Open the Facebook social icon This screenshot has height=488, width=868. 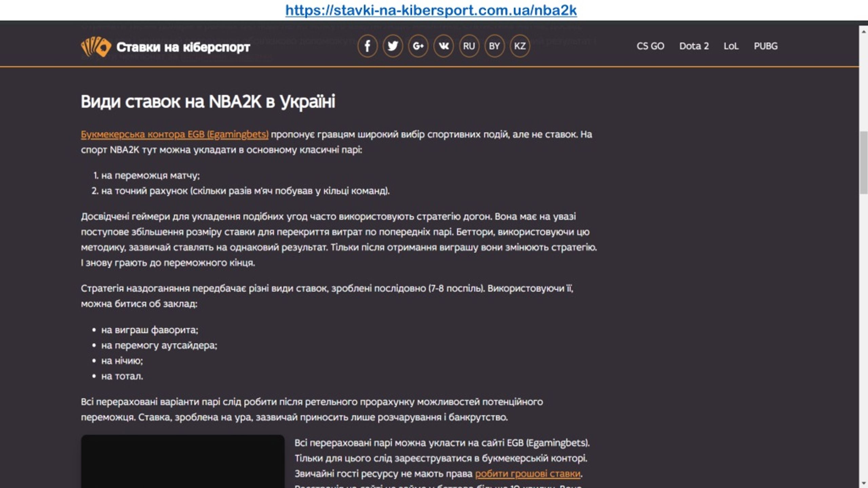pos(367,46)
